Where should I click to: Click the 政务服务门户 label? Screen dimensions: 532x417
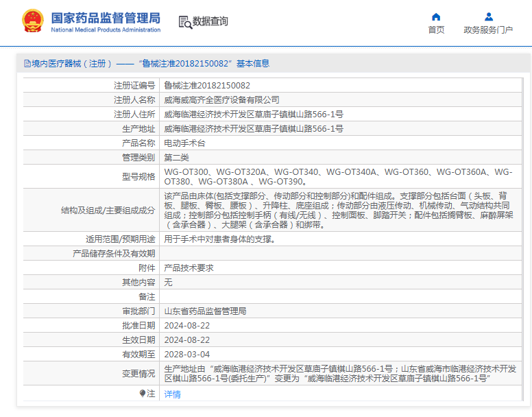coord(488,30)
